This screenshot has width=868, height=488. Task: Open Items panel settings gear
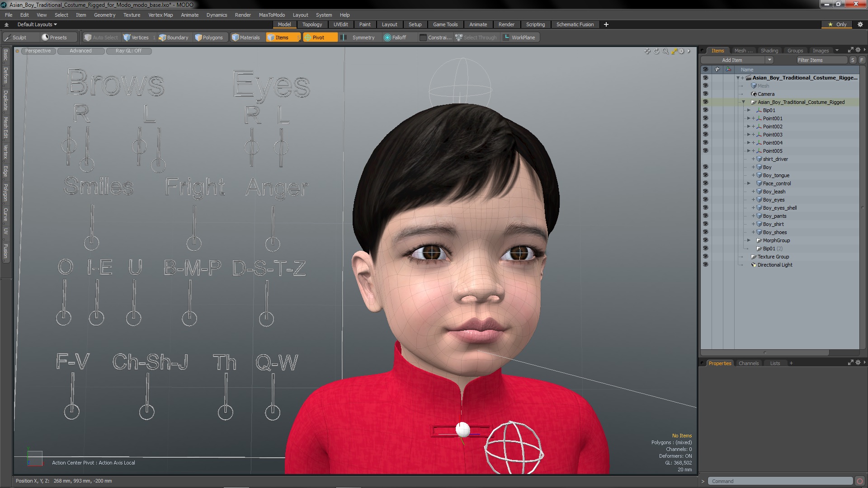858,50
